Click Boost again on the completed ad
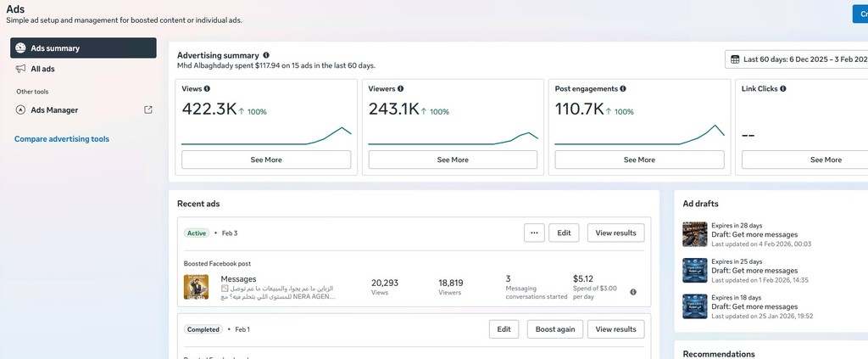This screenshot has width=868, height=359. pyautogui.click(x=554, y=329)
